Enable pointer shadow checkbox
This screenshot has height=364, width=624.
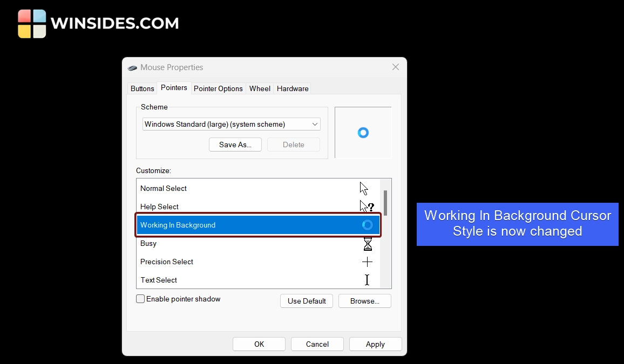(x=140, y=299)
